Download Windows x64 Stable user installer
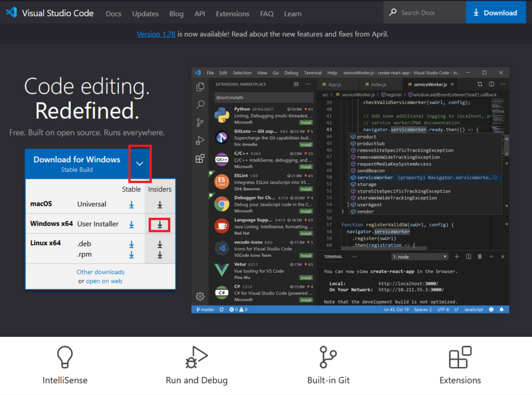This screenshot has width=532, height=395. click(x=131, y=225)
